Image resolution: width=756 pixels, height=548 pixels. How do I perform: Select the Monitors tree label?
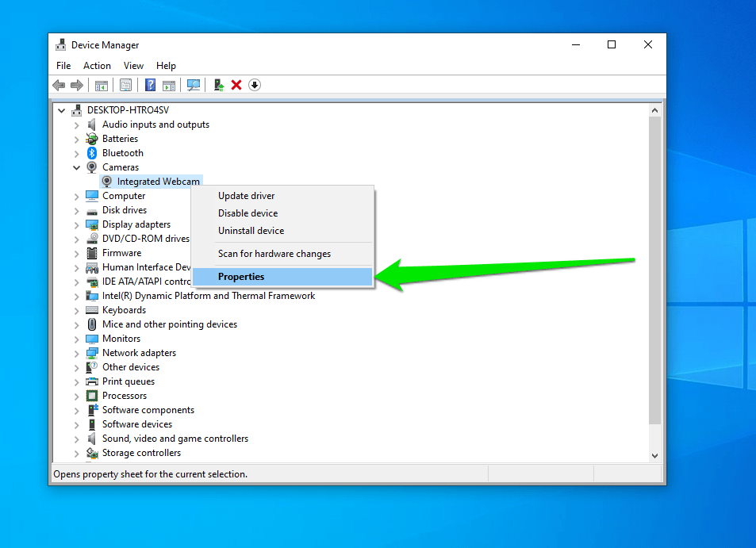pyautogui.click(x=121, y=339)
